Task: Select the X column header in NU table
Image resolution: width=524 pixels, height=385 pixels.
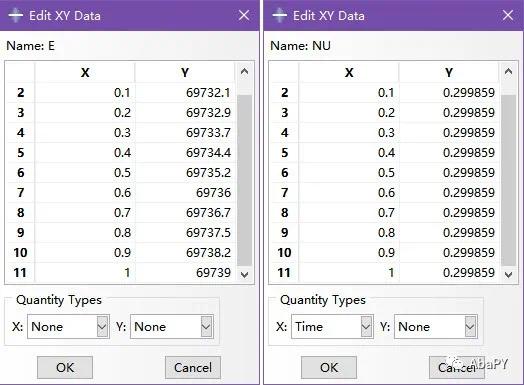Action: pos(349,72)
